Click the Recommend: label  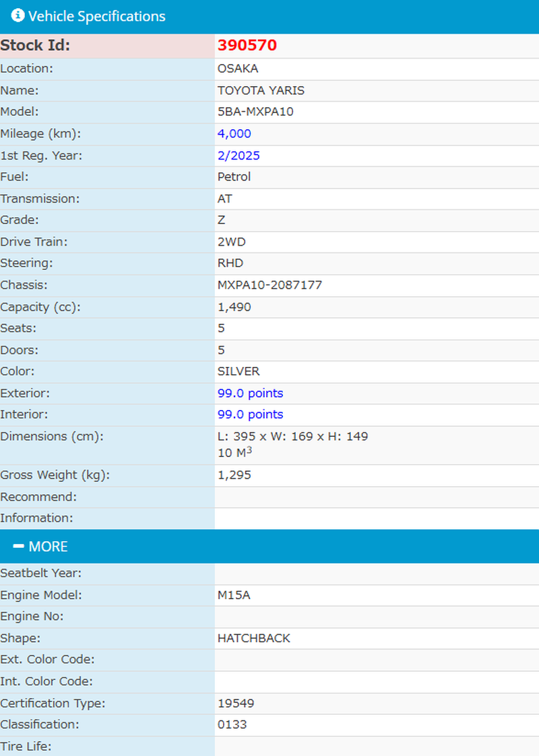pyautogui.click(x=38, y=497)
